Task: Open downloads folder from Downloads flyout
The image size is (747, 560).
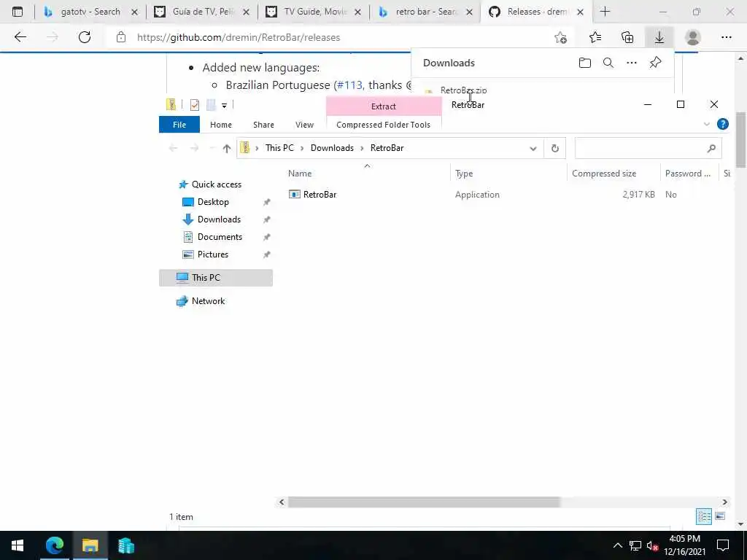Action: [585, 63]
